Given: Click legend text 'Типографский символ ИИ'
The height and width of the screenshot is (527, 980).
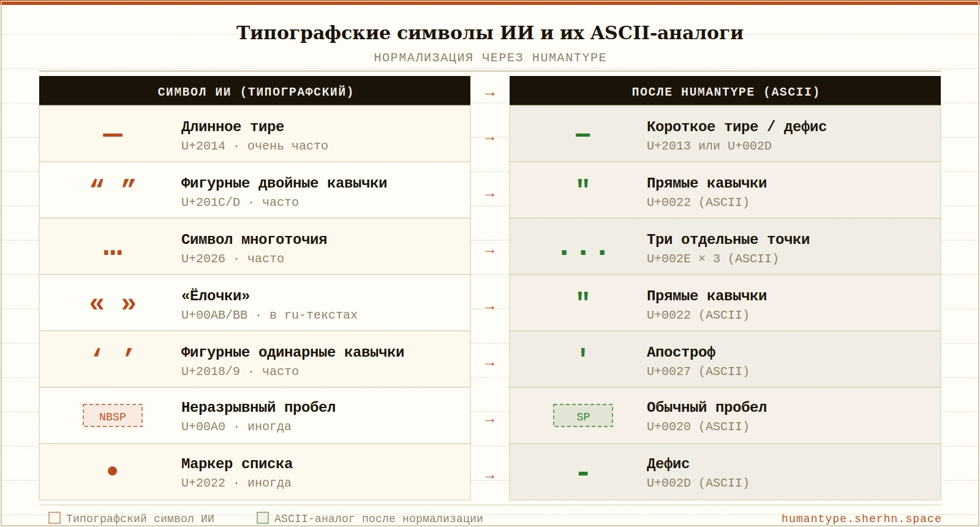Looking at the screenshot, I should pos(140,518).
